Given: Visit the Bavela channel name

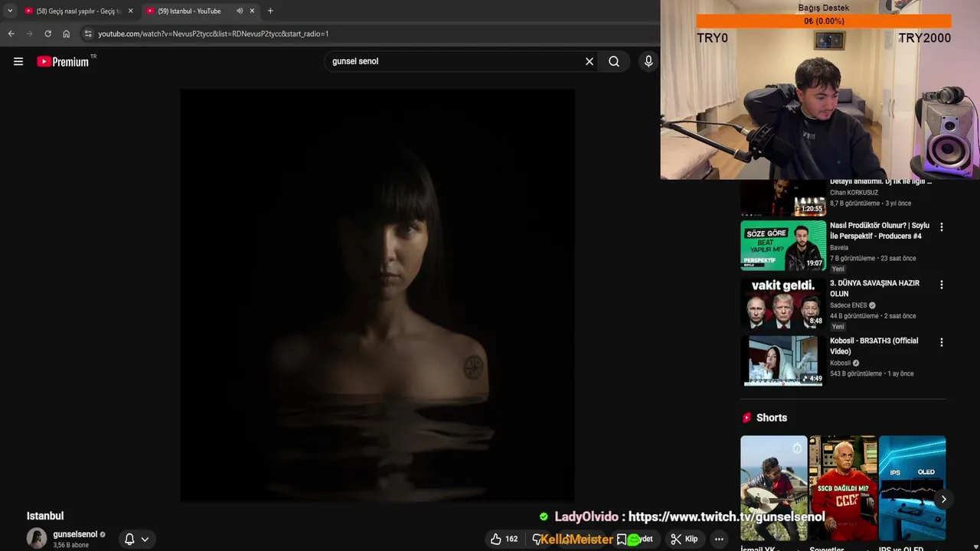Looking at the screenshot, I should (x=839, y=247).
